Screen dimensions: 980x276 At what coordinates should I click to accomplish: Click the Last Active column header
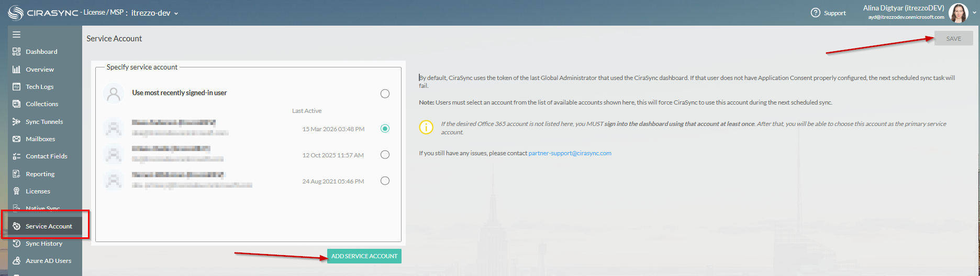(x=307, y=111)
